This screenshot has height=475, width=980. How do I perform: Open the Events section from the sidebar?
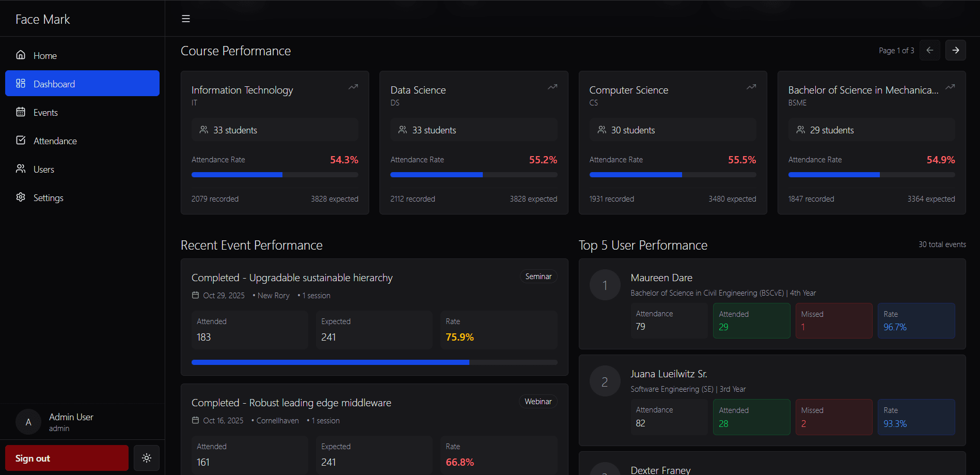[x=46, y=112]
